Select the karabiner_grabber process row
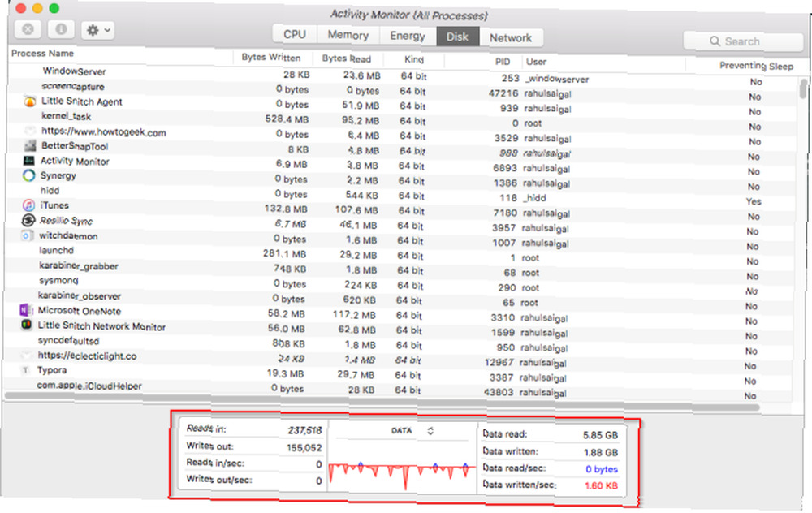 click(400, 269)
